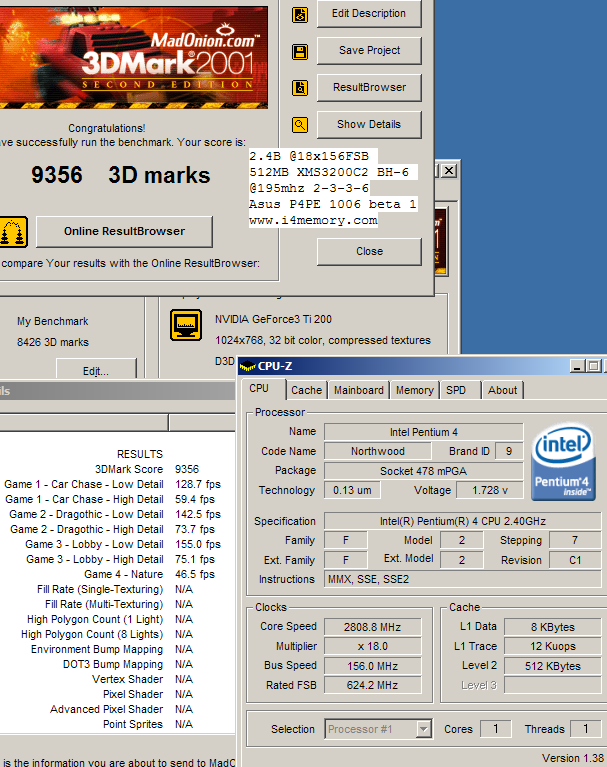The height and width of the screenshot is (767, 607).
Task: Open the Processor #1 selection dropdown
Action: pyautogui.click(x=378, y=729)
